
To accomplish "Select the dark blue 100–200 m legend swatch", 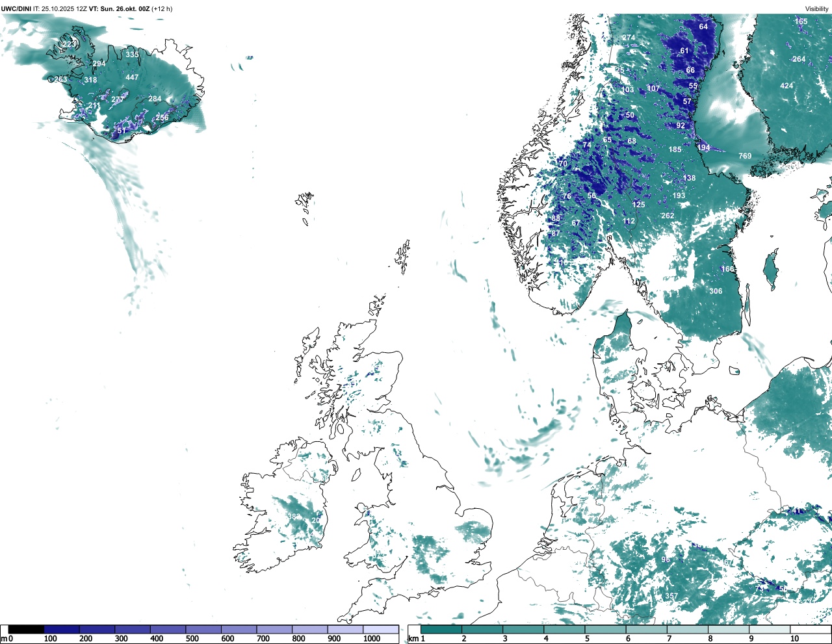I will click(x=62, y=629).
